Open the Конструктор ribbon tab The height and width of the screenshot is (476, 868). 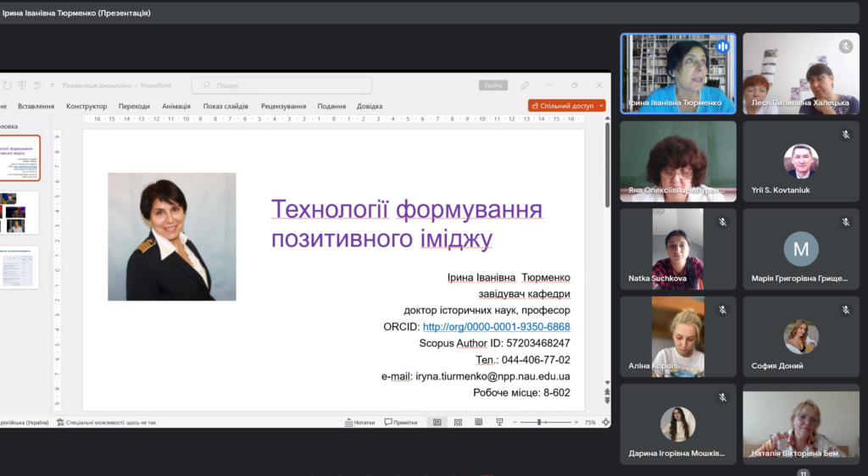tap(86, 106)
